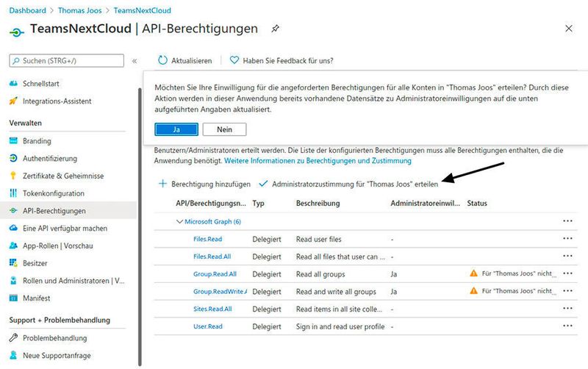Image resolution: width=588 pixels, height=369 pixels.
Task: Close the API-Berechtigungen blade
Action: [568, 29]
